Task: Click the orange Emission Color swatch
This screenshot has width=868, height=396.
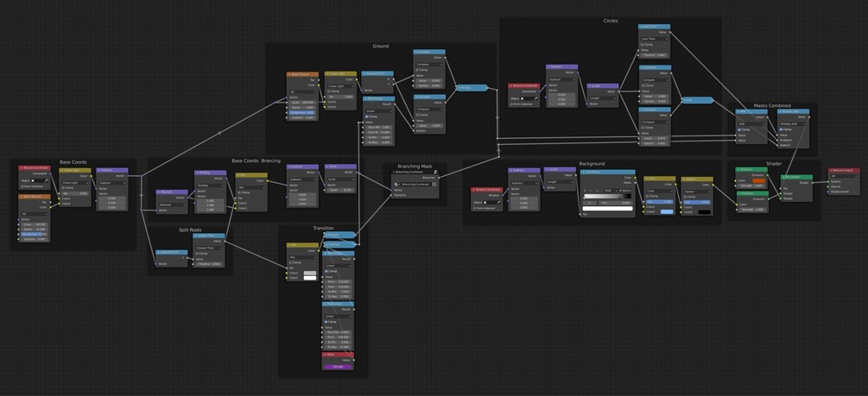Action: 759,181
